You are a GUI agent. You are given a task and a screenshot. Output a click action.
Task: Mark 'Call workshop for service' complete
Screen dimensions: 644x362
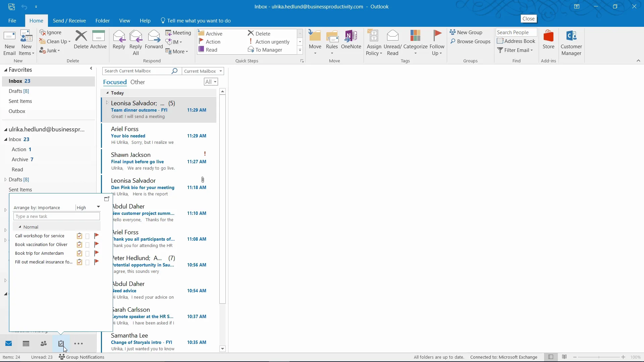pos(79,236)
